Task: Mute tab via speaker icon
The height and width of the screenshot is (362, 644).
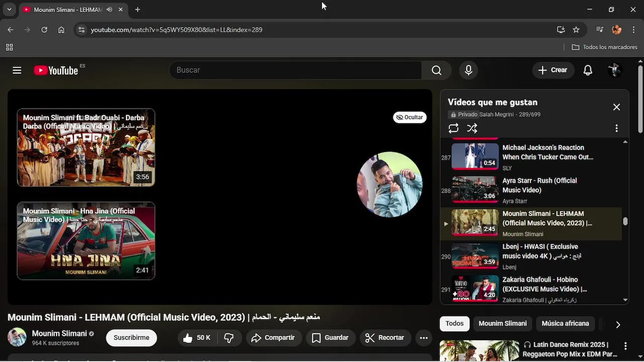Action: point(110,10)
